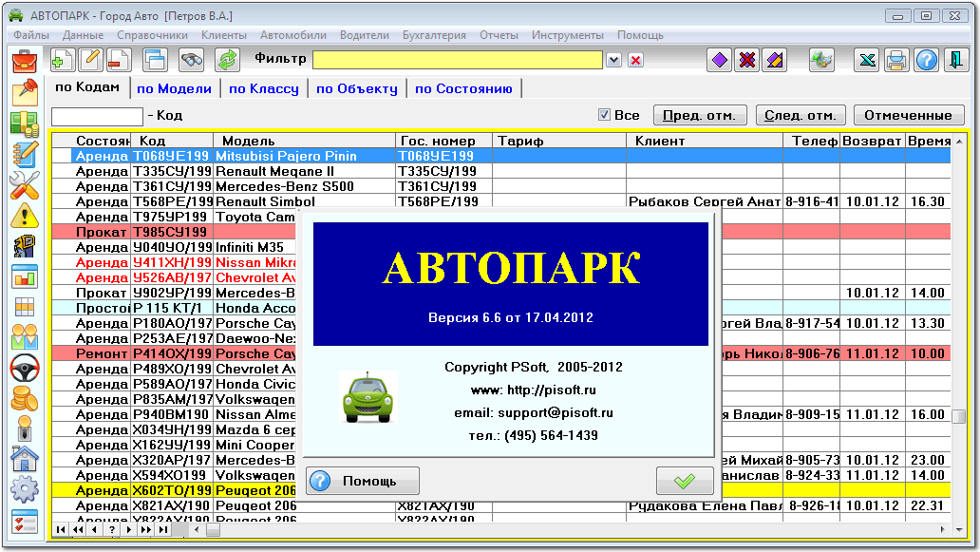
Task: Confirm the about dialog with the green checkmark
Action: click(x=686, y=480)
